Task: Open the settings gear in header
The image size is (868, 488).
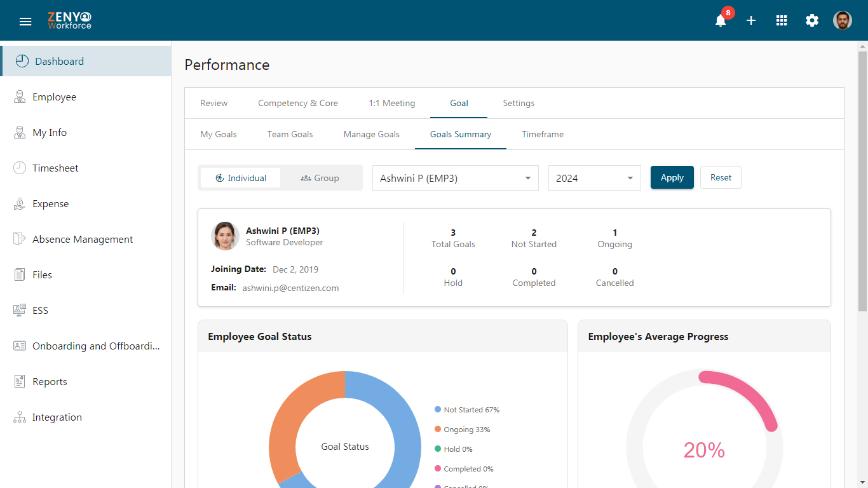Action: coord(812,20)
